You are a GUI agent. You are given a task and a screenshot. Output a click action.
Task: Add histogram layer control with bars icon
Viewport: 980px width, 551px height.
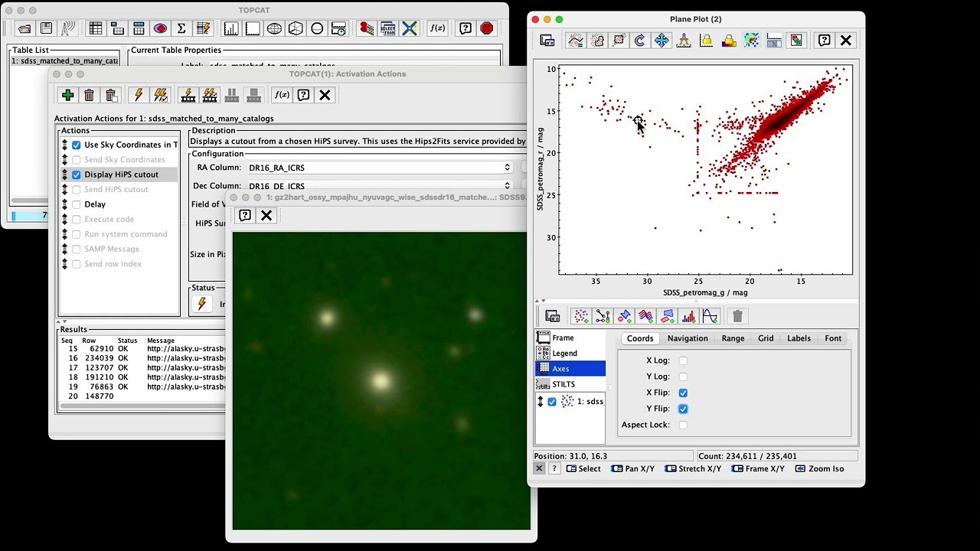[688, 316]
